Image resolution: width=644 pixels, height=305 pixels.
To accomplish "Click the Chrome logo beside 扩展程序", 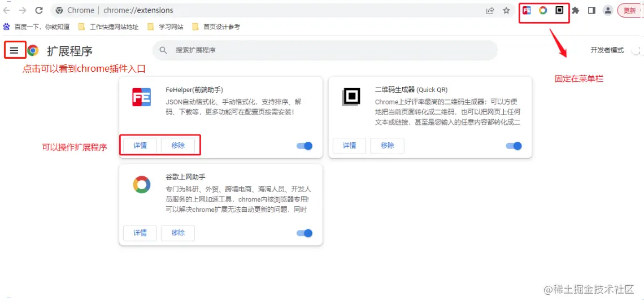I will 33,50.
